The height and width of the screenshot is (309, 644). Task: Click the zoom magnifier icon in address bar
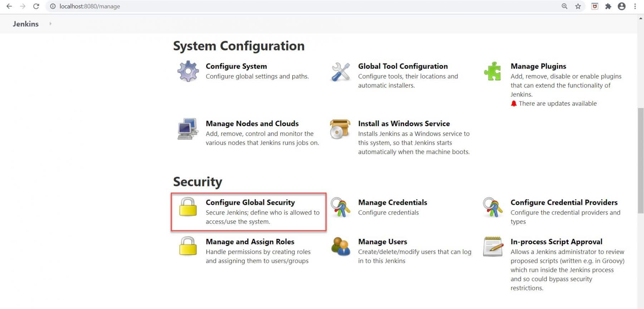click(x=565, y=6)
